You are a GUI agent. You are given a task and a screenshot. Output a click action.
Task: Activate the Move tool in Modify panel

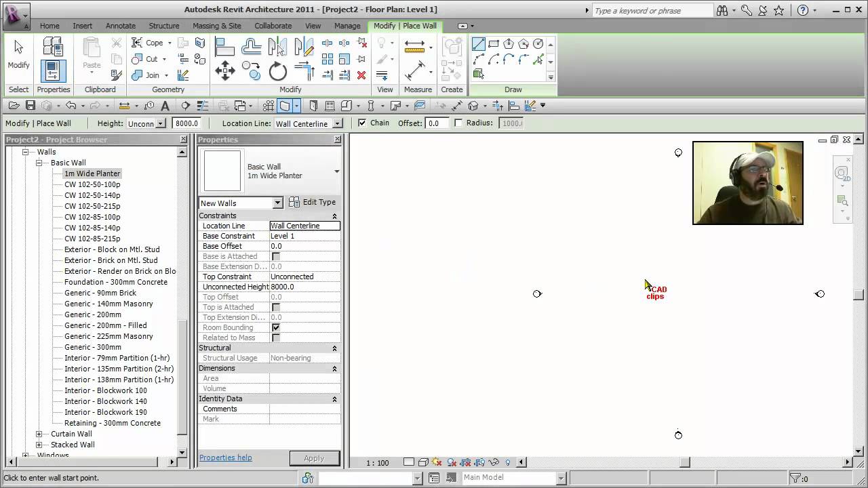[x=225, y=70]
